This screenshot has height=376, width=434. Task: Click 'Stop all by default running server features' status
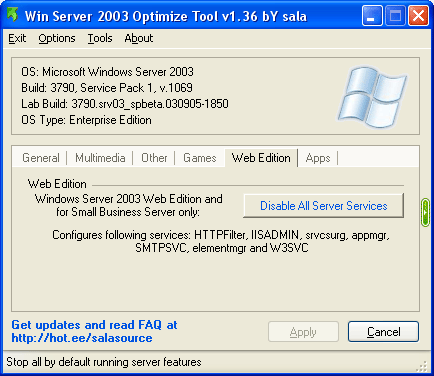[104, 362]
